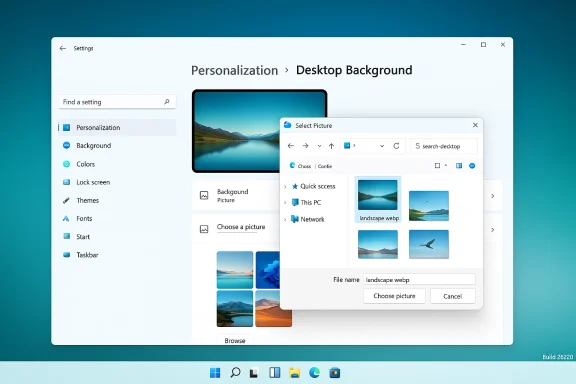The image size is (576, 384).
Task: Open the recent locations dropdown arrow
Action: (x=319, y=146)
